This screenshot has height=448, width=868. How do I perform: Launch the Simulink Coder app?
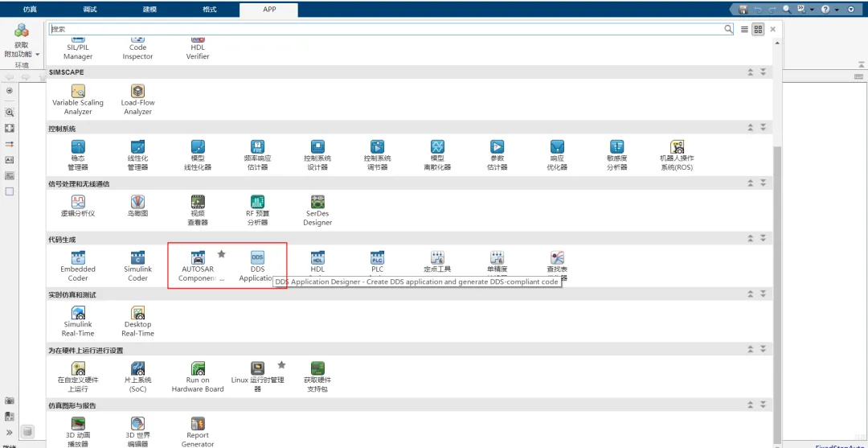point(138,265)
